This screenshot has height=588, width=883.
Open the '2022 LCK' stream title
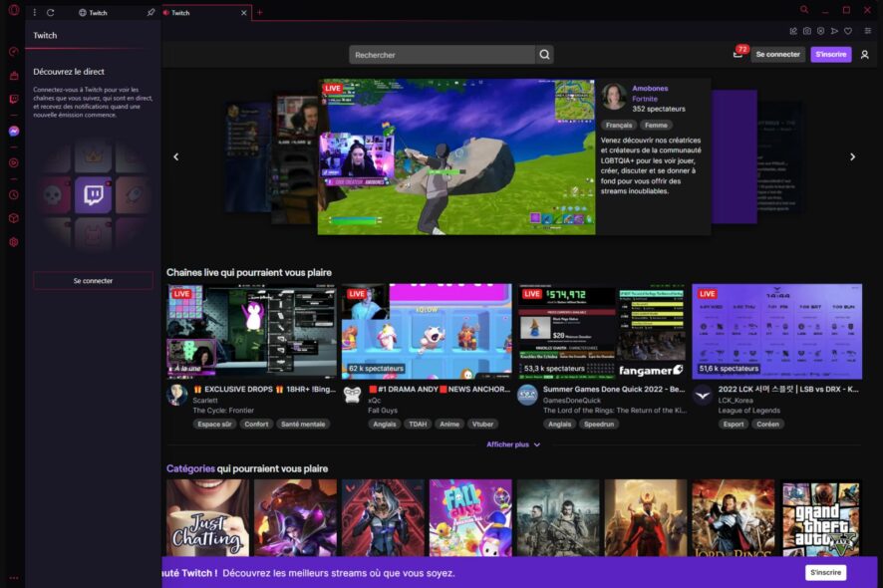pos(788,390)
